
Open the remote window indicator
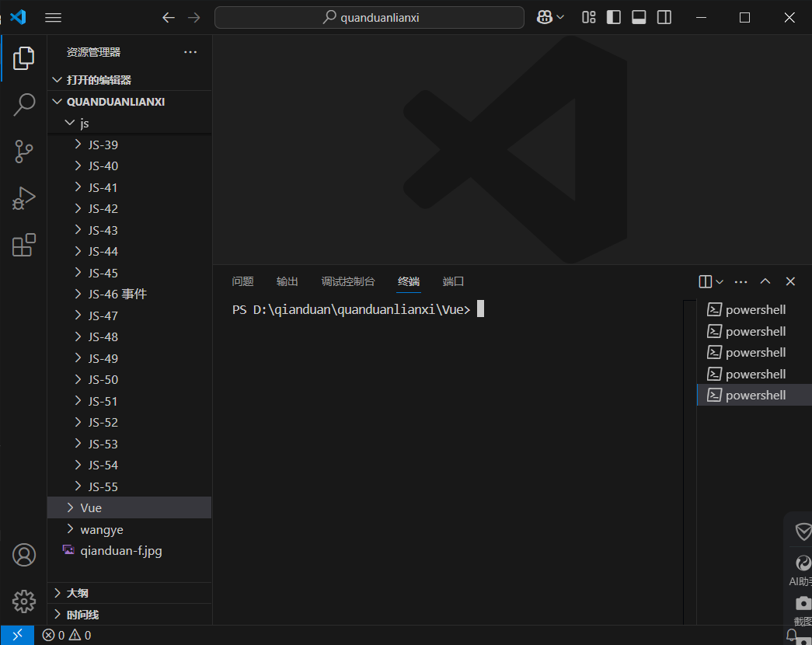[17, 635]
